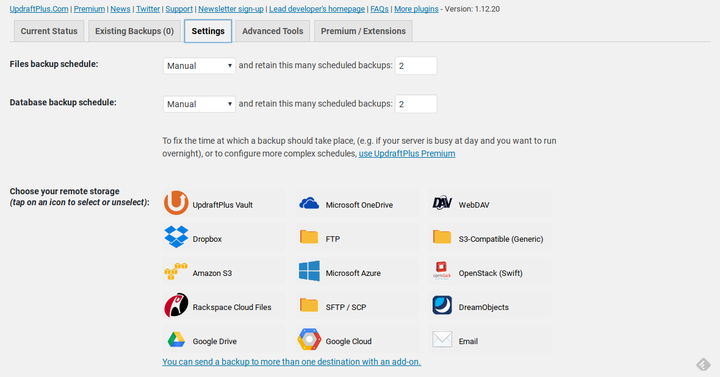This screenshot has width=720, height=377.
Task: Open the Premium / Extensions tab
Action: [363, 31]
